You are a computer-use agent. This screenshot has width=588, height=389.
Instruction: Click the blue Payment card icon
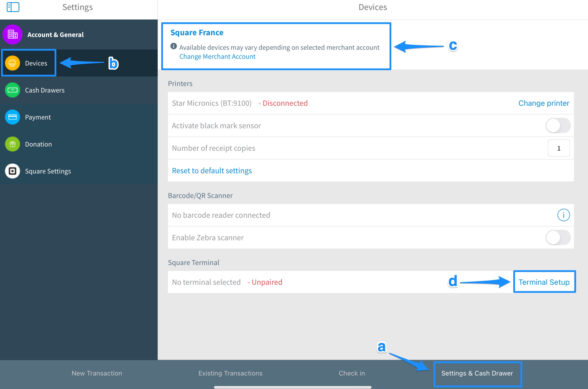13,117
